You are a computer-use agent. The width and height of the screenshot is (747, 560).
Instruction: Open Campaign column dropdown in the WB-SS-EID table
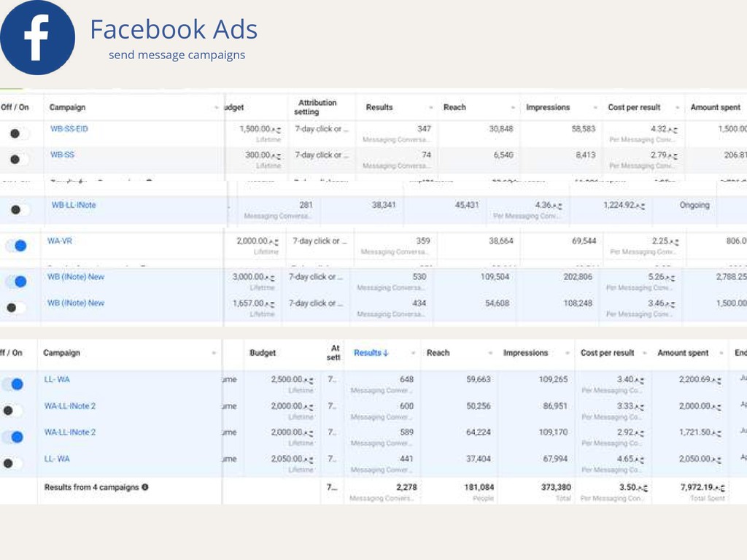pyautogui.click(x=216, y=108)
